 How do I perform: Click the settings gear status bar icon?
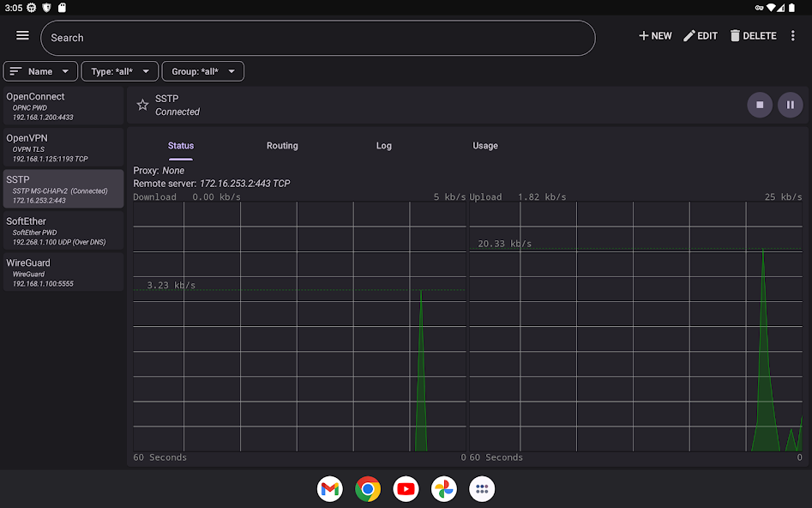[32, 8]
